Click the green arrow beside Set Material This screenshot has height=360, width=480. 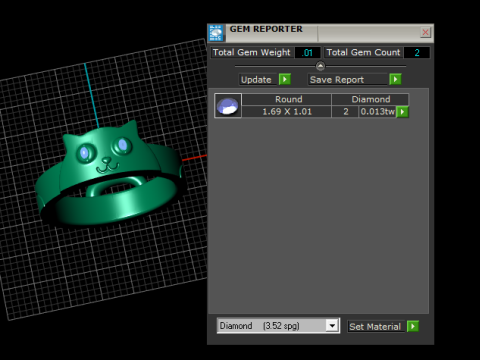[413, 326]
